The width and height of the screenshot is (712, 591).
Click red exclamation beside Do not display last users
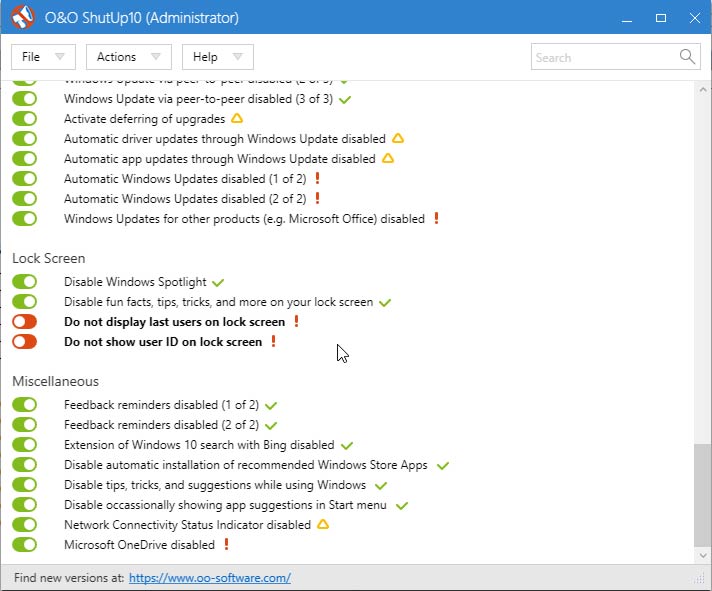point(297,321)
